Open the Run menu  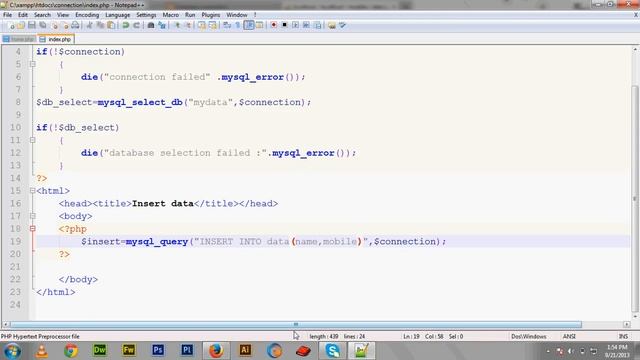(x=190, y=15)
